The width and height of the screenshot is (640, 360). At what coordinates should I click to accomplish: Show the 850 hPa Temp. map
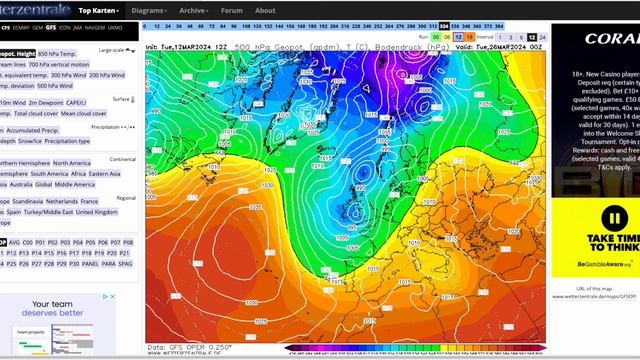(x=57, y=54)
